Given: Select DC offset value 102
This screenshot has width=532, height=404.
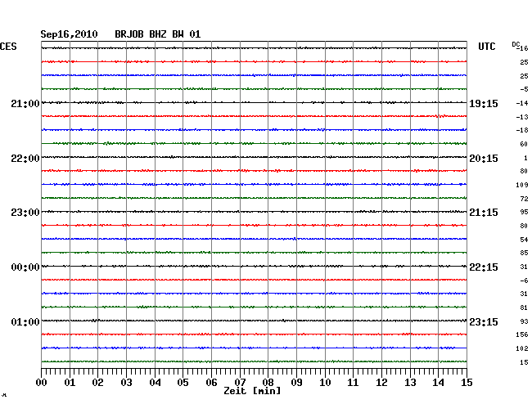Looking at the screenshot, I should (x=522, y=348).
